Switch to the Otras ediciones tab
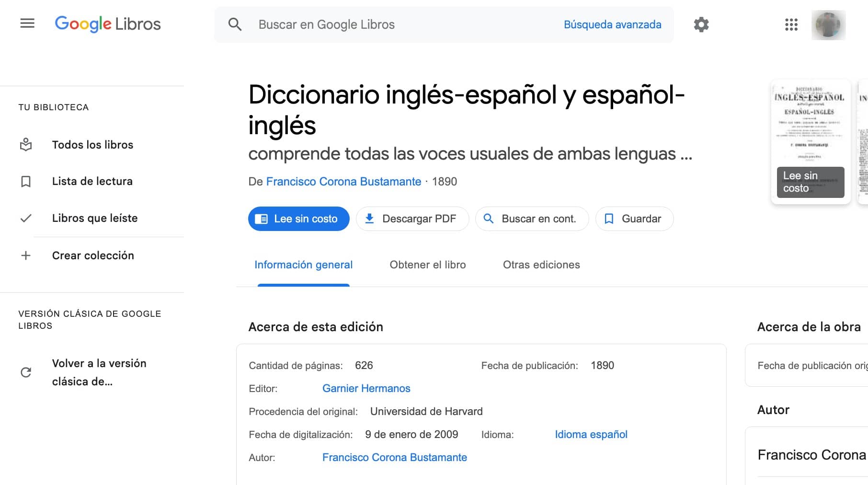The height and width of the screenshot is (485, 868). [541, 265]
